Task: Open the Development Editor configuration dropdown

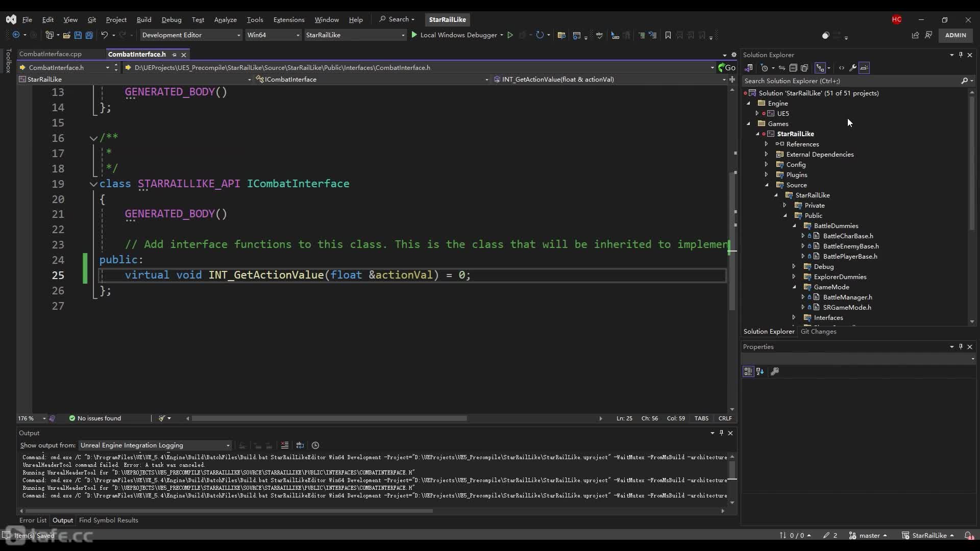Action: coord(191,35)
